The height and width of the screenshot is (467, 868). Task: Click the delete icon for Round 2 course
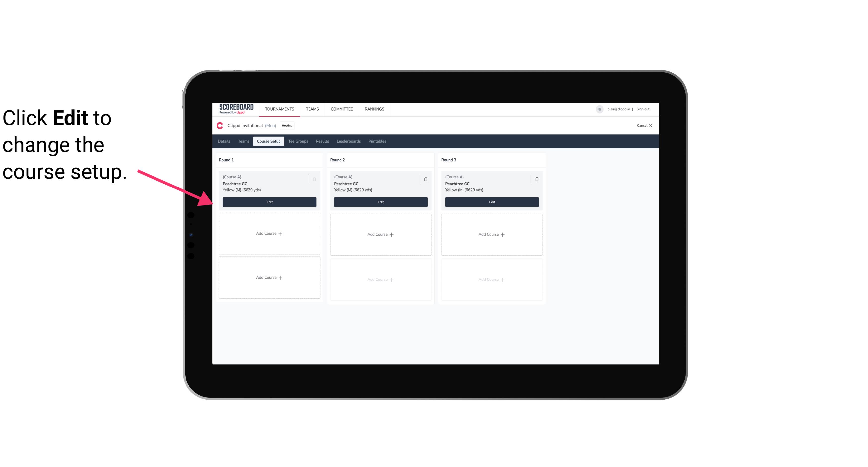tap(425, 179)
